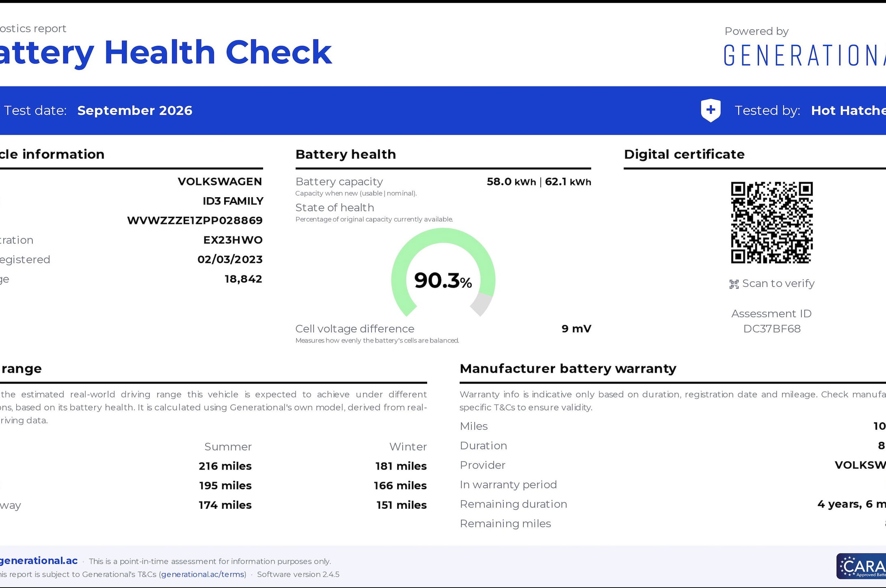Click the warranty Provider label
Image resolution: width=886 pixels, height=588 pixels.
click(482, 465)
